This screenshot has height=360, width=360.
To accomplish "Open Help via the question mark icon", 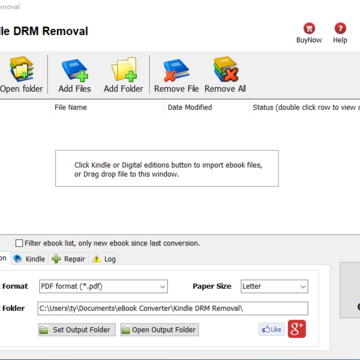I will coord(340,28).
